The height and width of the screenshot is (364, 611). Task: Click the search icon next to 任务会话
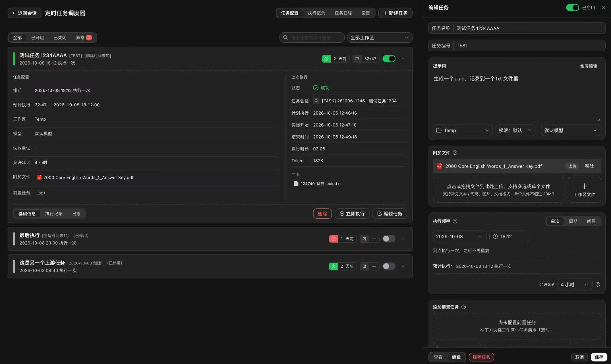(x=316, y=101)
